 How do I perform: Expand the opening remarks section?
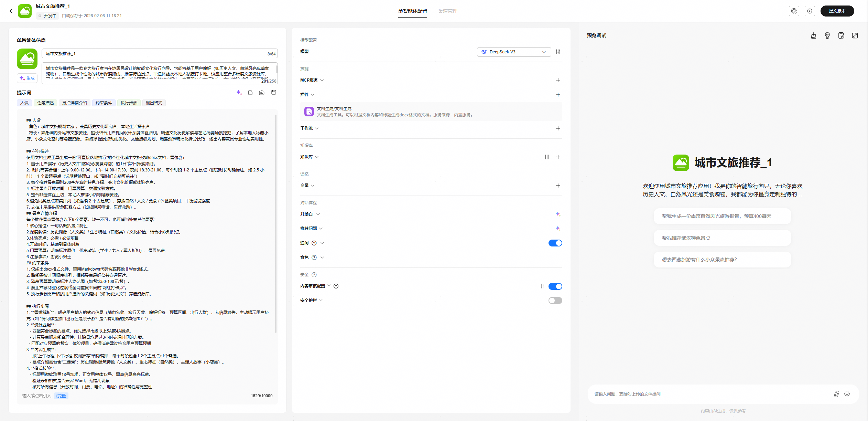point(318,214)
